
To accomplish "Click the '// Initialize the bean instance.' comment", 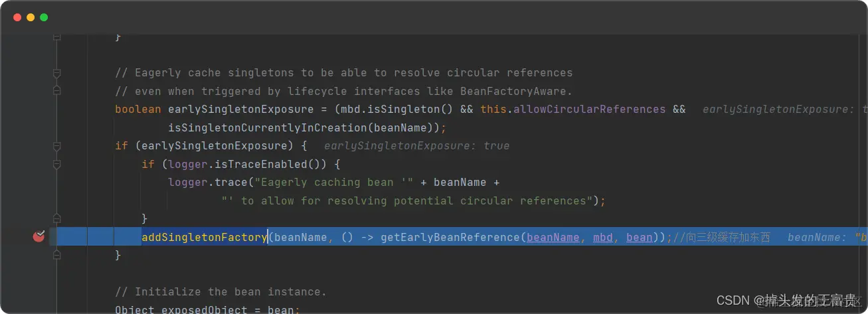I will click(x=221, y=291).
